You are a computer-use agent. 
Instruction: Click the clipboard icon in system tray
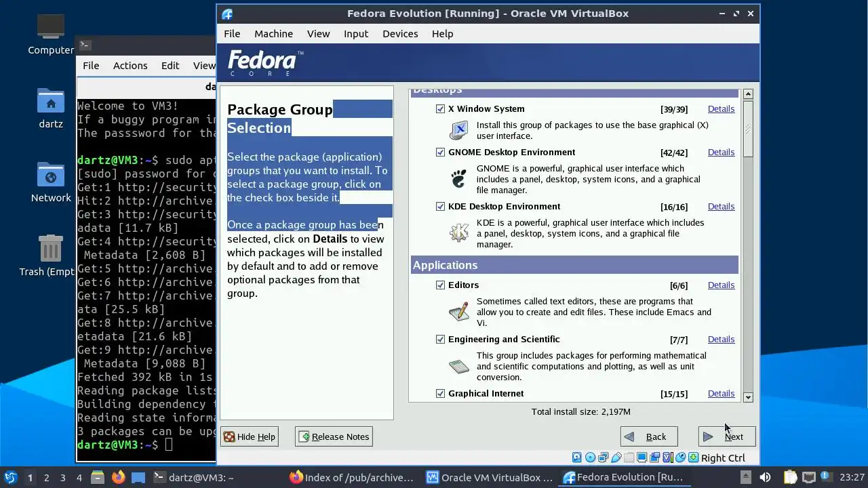tap(791, 477)
